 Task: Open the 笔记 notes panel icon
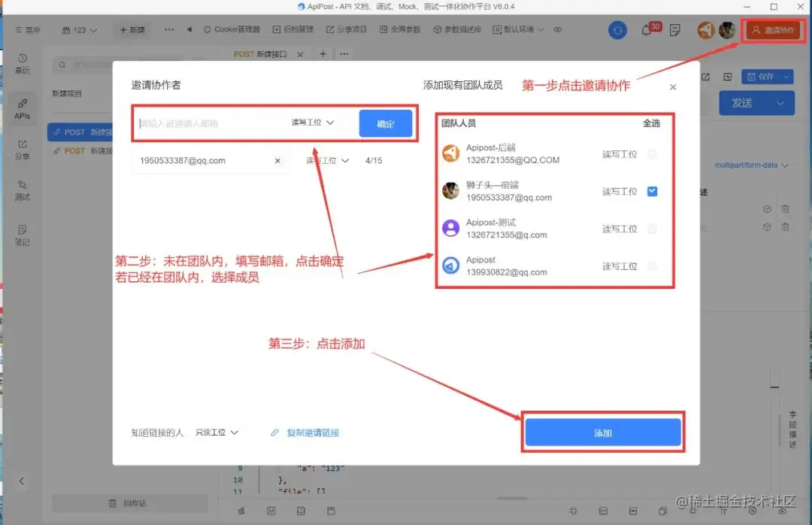point(21,232)
